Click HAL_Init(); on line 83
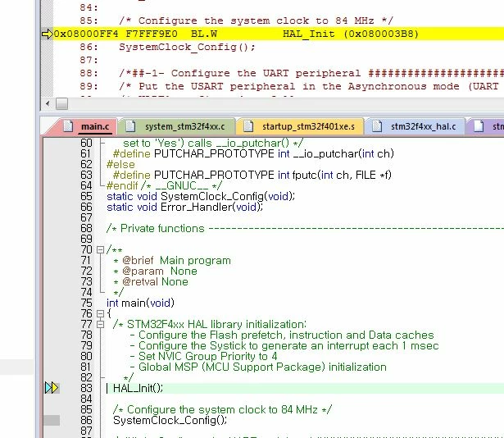This screenshot has height=438, width=504. (138, 388)
